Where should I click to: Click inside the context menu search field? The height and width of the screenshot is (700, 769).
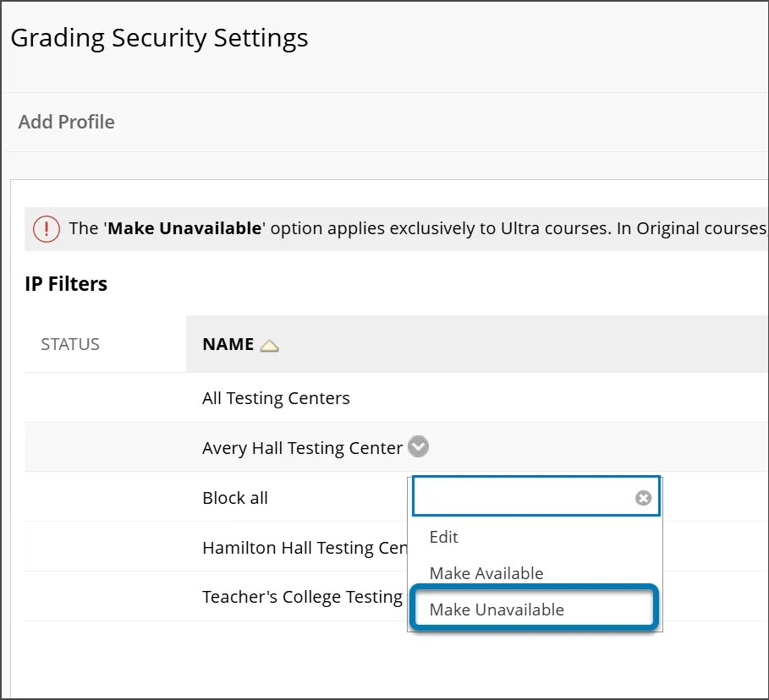click(x=525, y=496)
